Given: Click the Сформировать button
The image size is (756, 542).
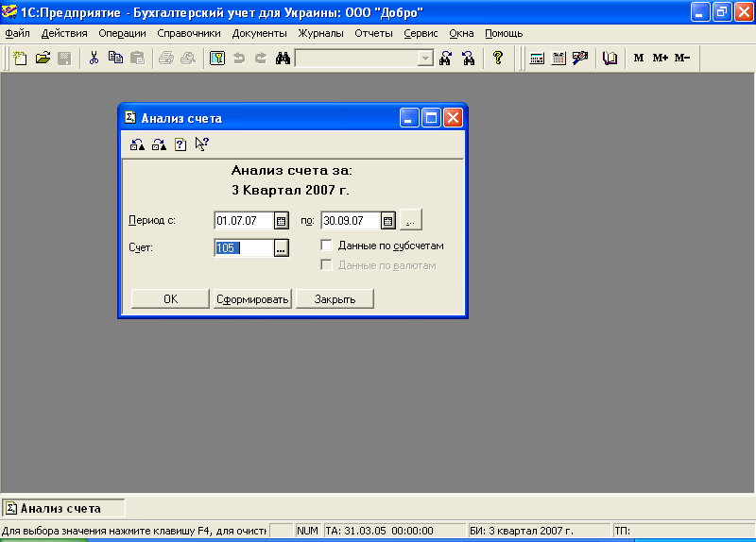Looking at the screenshot, I should 252,298.
